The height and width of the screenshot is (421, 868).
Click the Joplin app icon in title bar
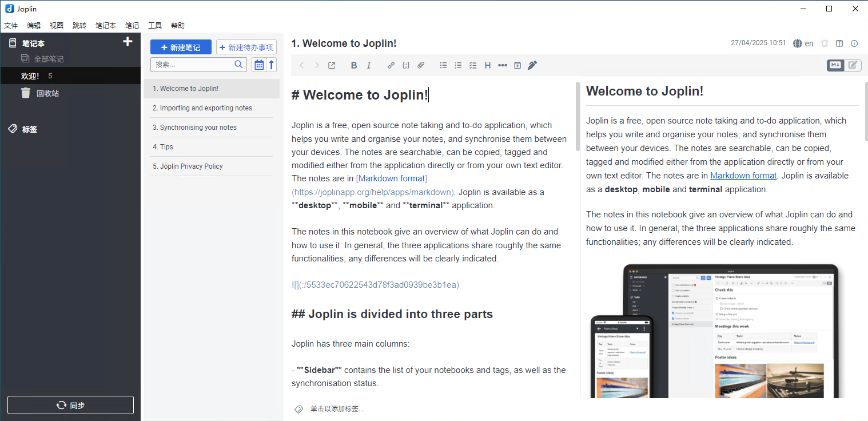pyautogui.click(x=9, y=9)
